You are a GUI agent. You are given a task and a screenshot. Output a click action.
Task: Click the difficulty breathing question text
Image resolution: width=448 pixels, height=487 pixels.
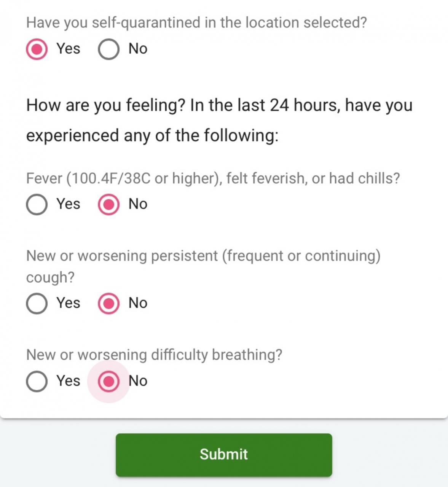(x=154, y=355)
